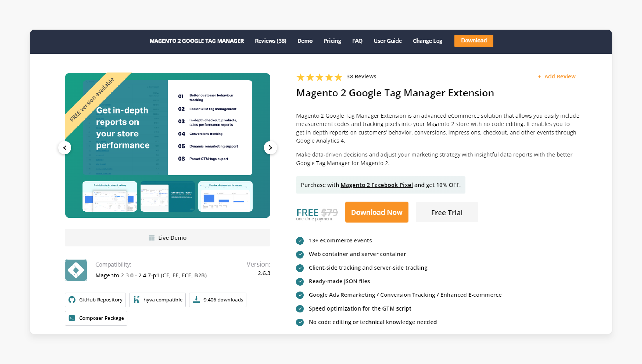This screenshot has width=642, height=364.
Task: Select the 'Get detailed reports' thumbnail
Action: click(x=168, y=196)
